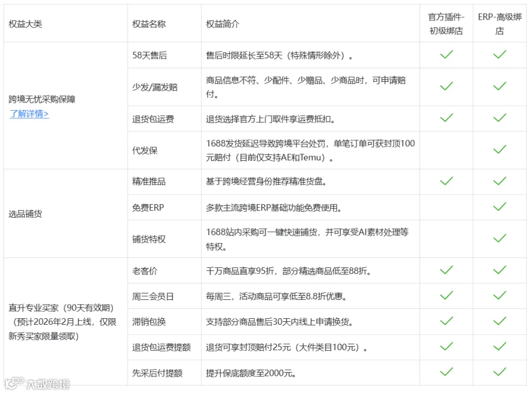Click 老客价 checkmark under 官方插件-初级绑店

click(x=446, y=270)
